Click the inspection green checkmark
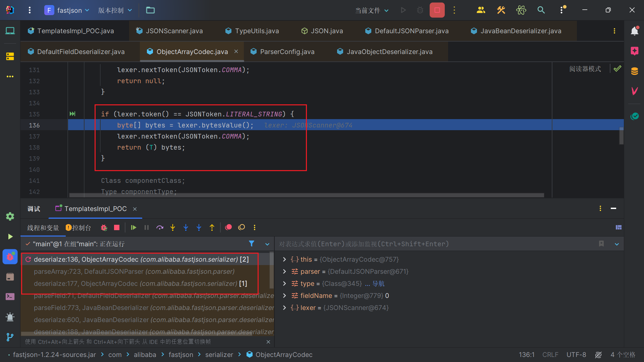This screenshot has width=644, height=362. tap(617, 69)
